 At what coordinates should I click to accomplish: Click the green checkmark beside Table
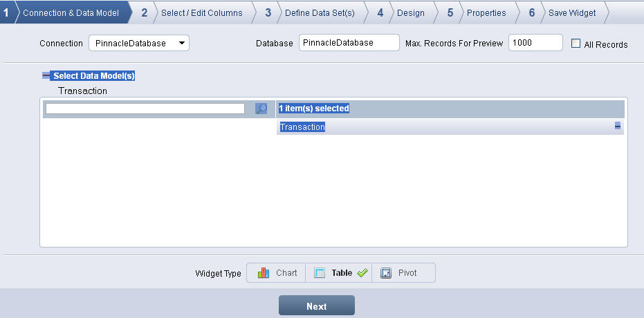coord(362,273)
